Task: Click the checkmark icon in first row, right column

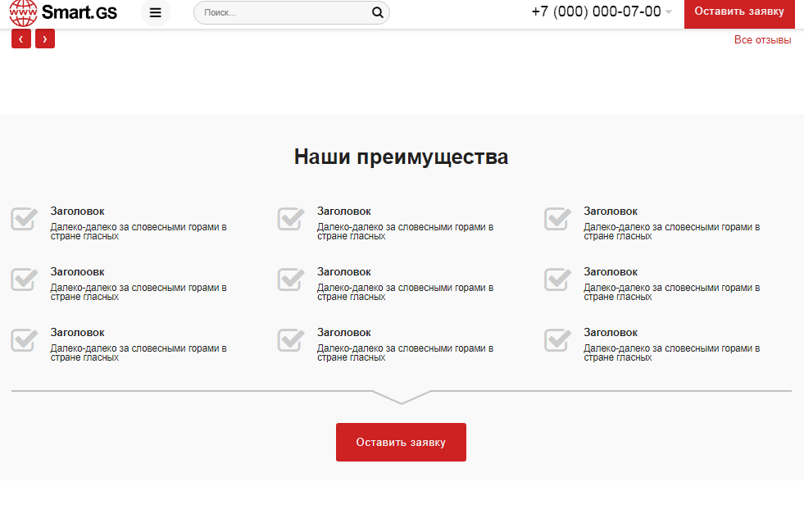Action: [x=557, y=219]
